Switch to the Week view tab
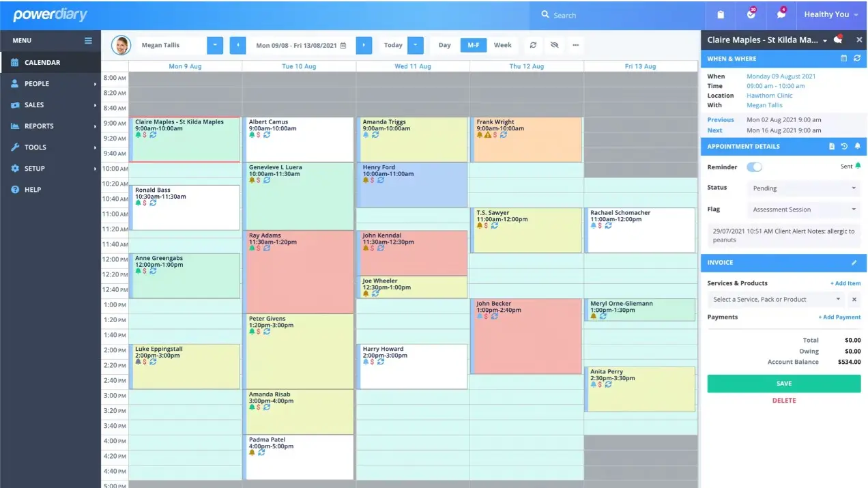The height and width of the screenshot is (488, 868). (x=503, y=45)
